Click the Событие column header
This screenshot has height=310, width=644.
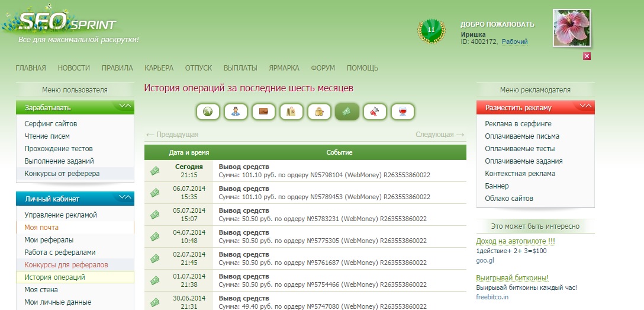click(339, 152)
